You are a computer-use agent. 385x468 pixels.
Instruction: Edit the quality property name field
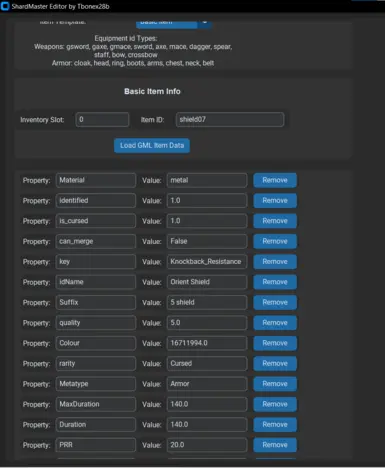coord(96,323)
